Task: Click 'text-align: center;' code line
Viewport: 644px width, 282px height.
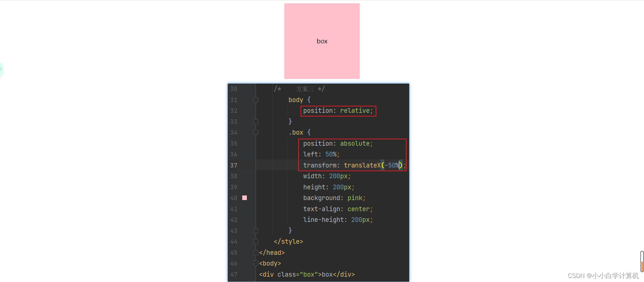Action: click(x=338, y=209)
